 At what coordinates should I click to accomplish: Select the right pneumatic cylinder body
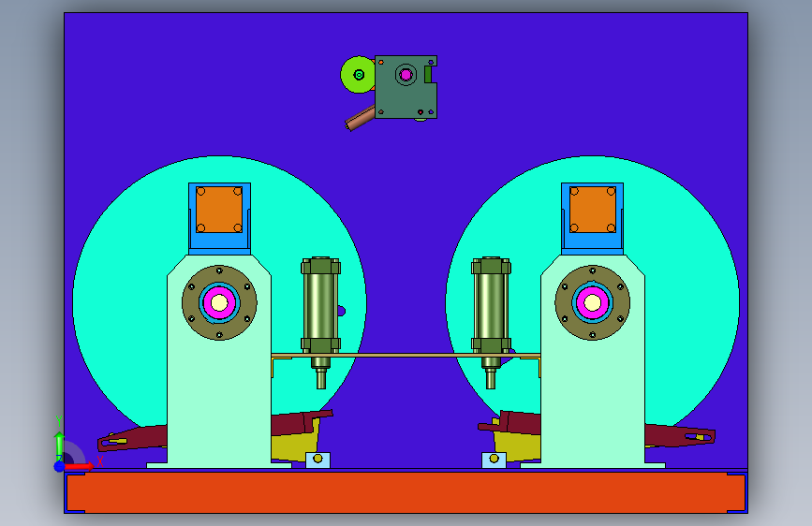[491, 305]
